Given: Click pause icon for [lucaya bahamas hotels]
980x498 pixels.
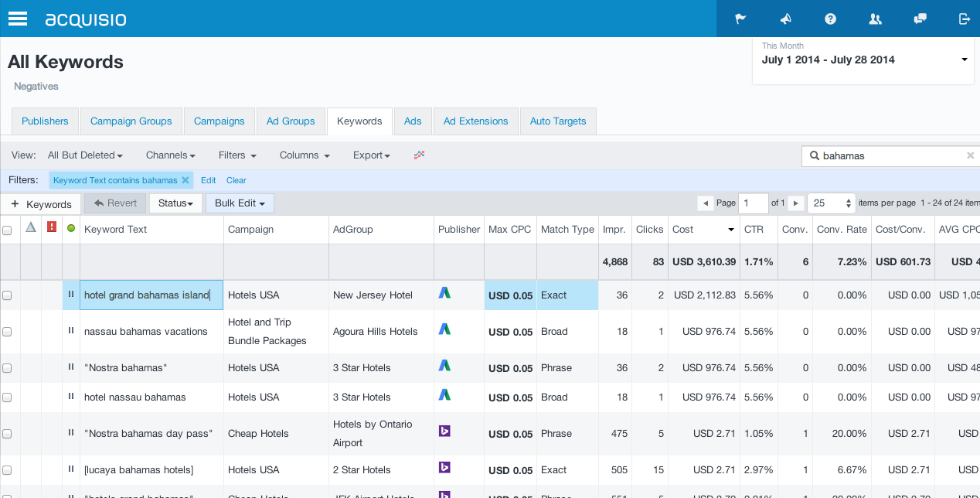Looking at the screenshot, I should pyautogui.click(x=71, y=469).
